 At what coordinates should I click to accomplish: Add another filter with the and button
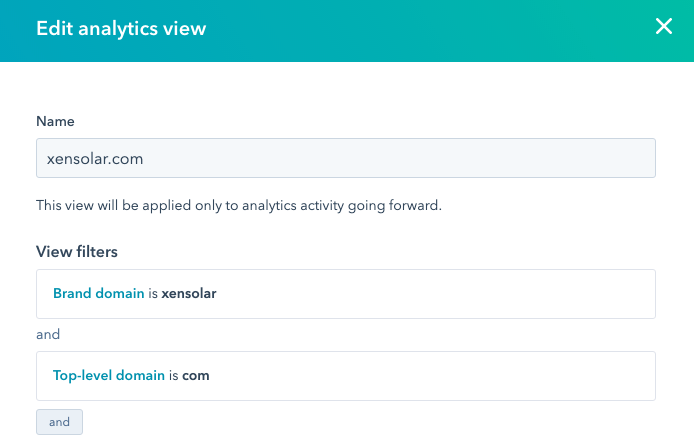pyautogui.click(x=59, y=422)
